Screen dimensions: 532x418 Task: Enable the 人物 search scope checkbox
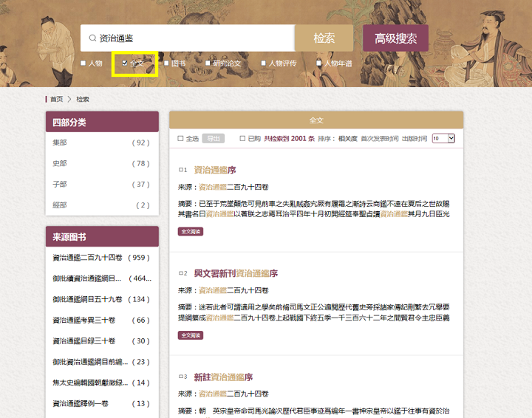click(x=83, y=64)
